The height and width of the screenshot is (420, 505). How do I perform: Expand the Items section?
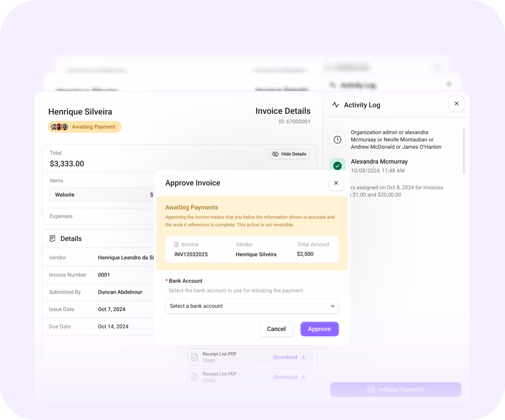tap(56, 180)
